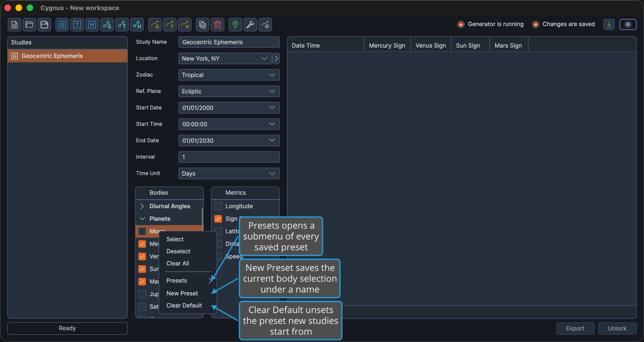Open a workspace from folder icon
Image resolution: width=644 pixels, height=342 pixels.
point(29,25)
